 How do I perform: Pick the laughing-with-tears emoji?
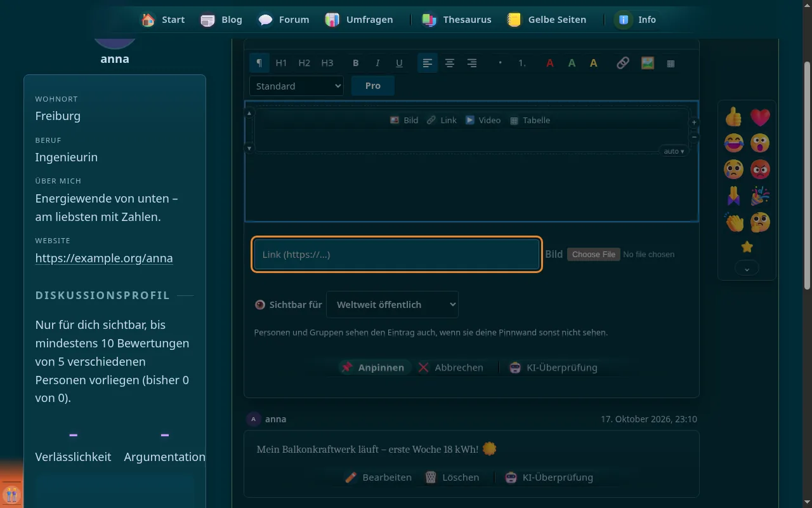click(734, 143)
